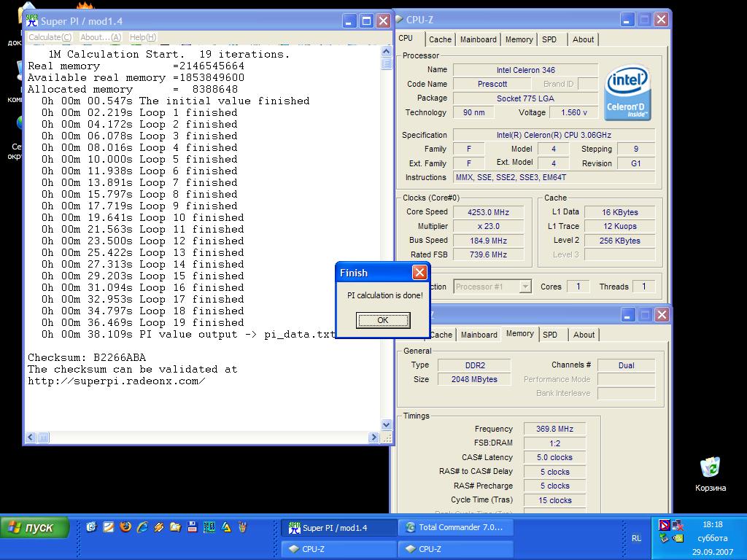This screenshot has height=560, width=747.
Task: Launch Show Desktop from quick launch
Action: pyautogui.click(x=91, y=527)
